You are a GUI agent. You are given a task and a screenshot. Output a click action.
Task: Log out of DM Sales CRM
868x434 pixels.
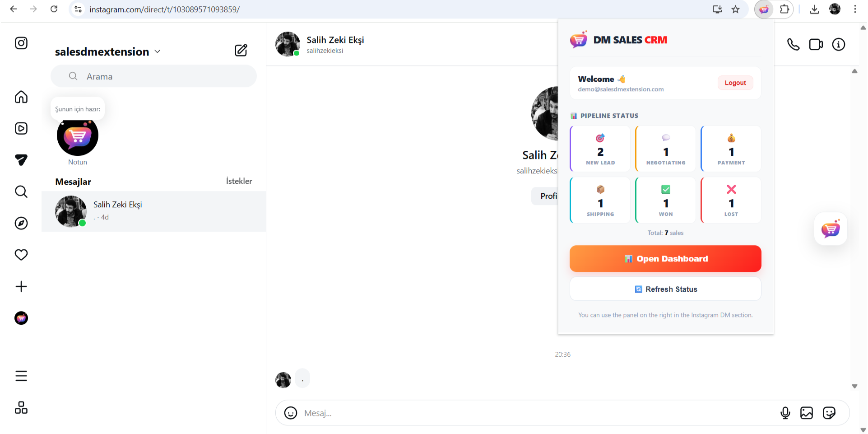(x=735, y=83)
